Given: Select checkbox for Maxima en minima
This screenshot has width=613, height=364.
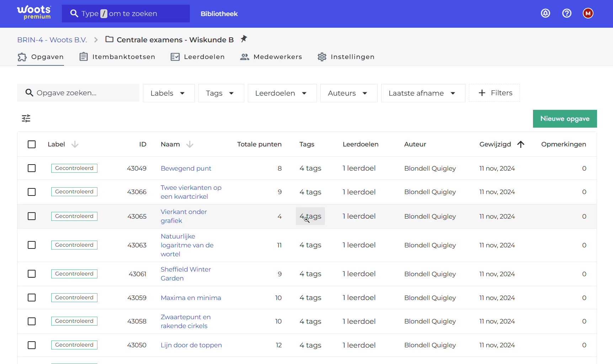Looking at the screenshot, I should click(32, 298).
